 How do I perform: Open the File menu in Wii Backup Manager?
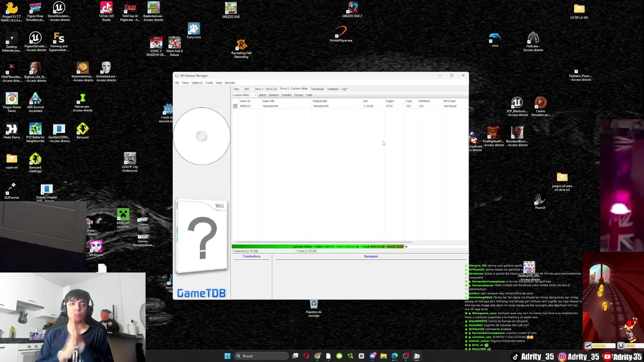pos(177,83)
